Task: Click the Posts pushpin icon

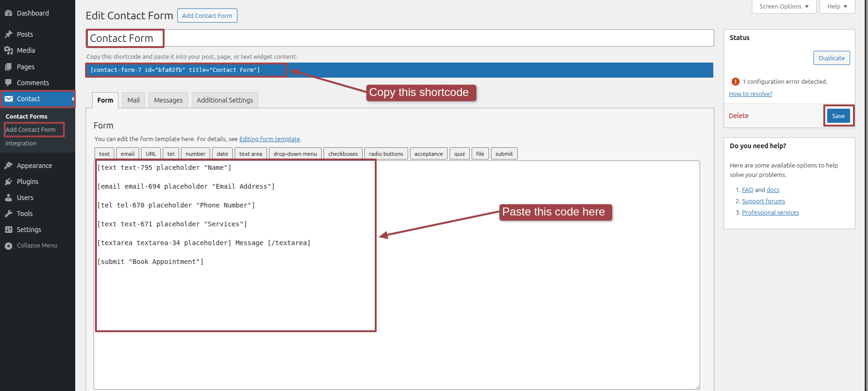Action: pyautogui.click(x=8, y=34)
